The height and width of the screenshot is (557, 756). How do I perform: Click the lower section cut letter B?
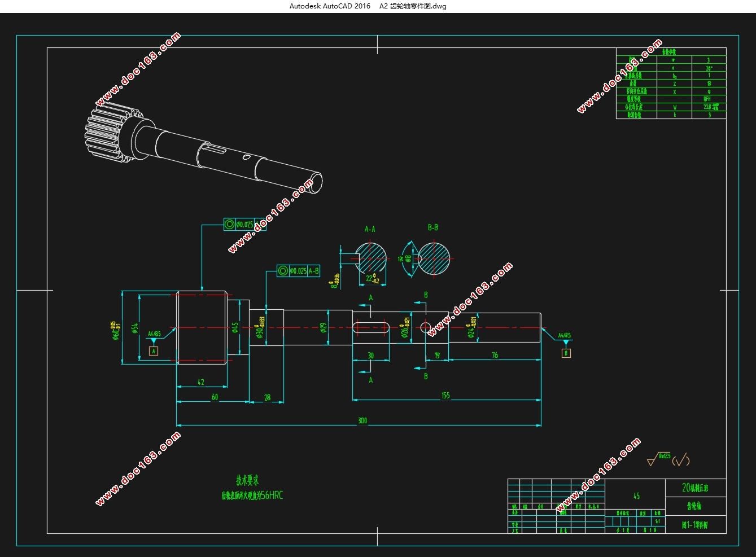click(426, 376)
